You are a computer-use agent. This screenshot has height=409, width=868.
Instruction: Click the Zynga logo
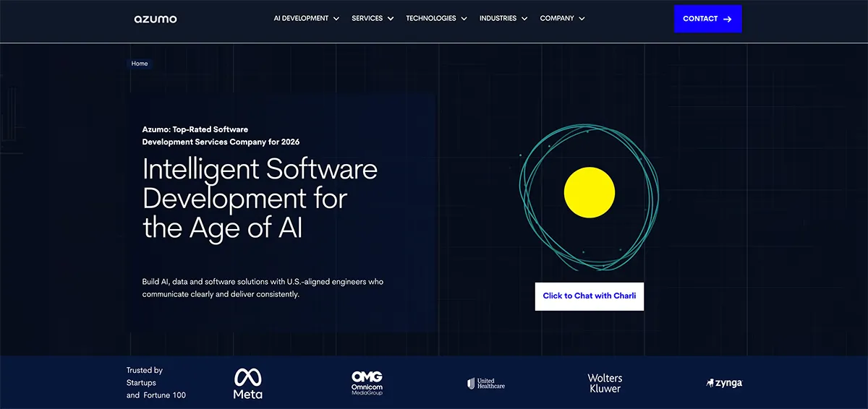click(724, 383)
